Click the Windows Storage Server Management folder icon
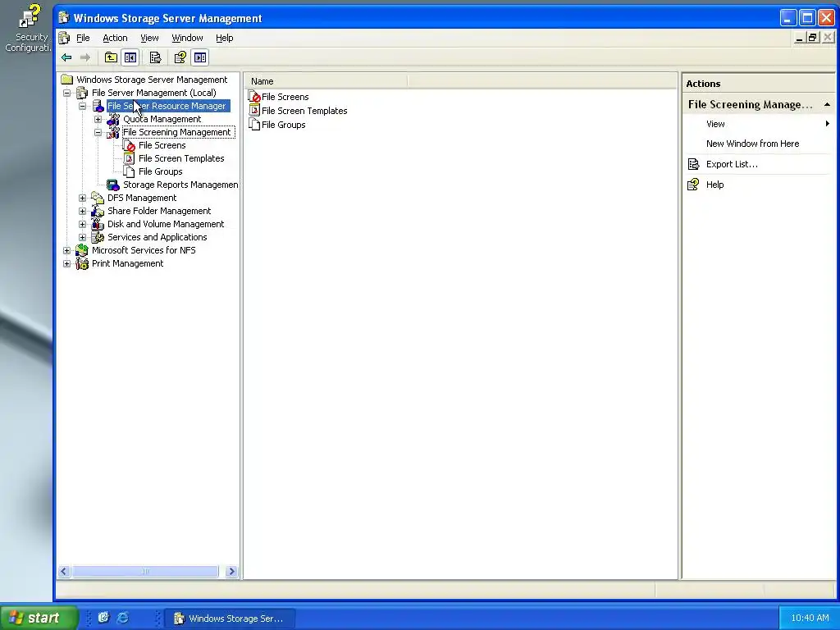The height and width of the screenshot is (630, 840). point(67,80)
